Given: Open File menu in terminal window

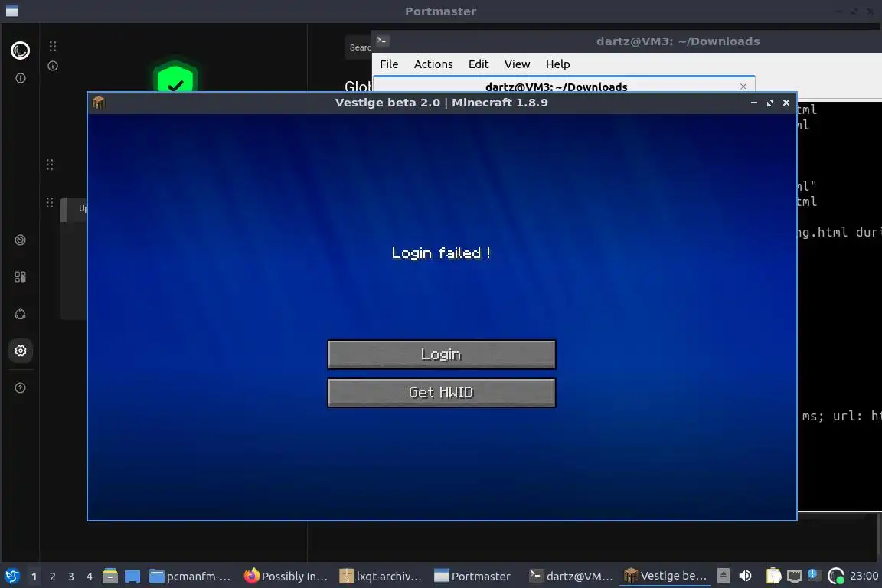Looking at the screenshot, I should pyautogui.click(x=389, y=64).
